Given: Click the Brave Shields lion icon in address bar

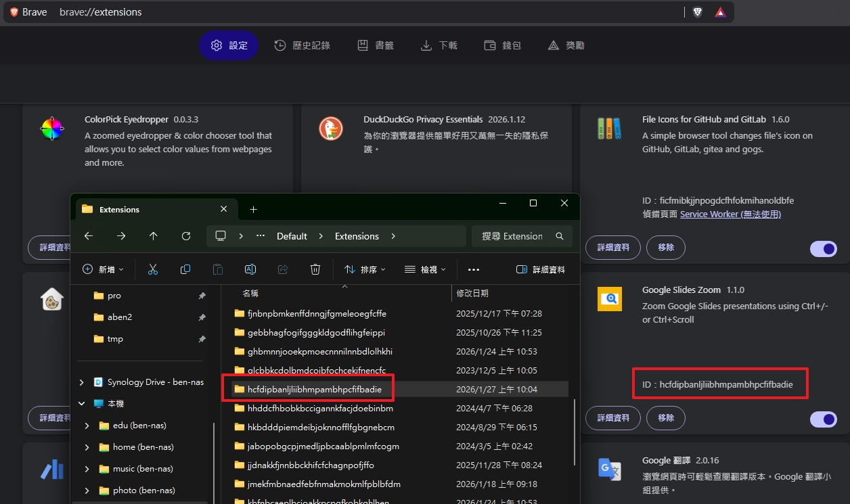Looking at the screenshot, I should 698,12.
